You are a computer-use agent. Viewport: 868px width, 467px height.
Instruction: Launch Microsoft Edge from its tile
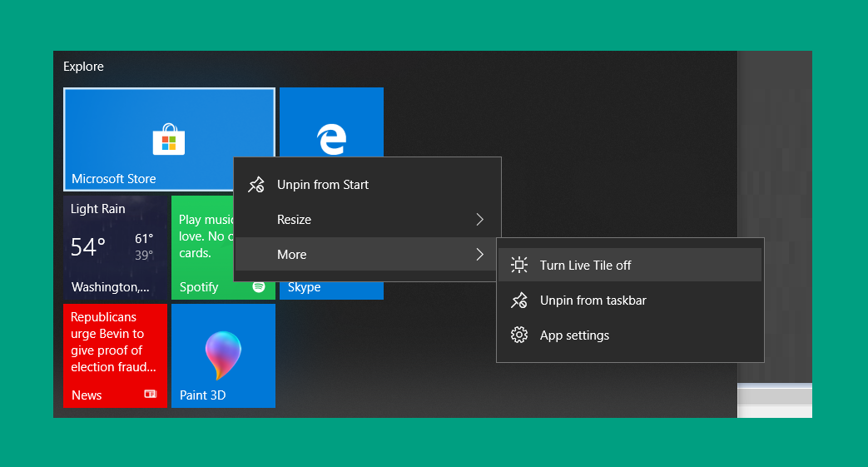(x=331, y=122)
